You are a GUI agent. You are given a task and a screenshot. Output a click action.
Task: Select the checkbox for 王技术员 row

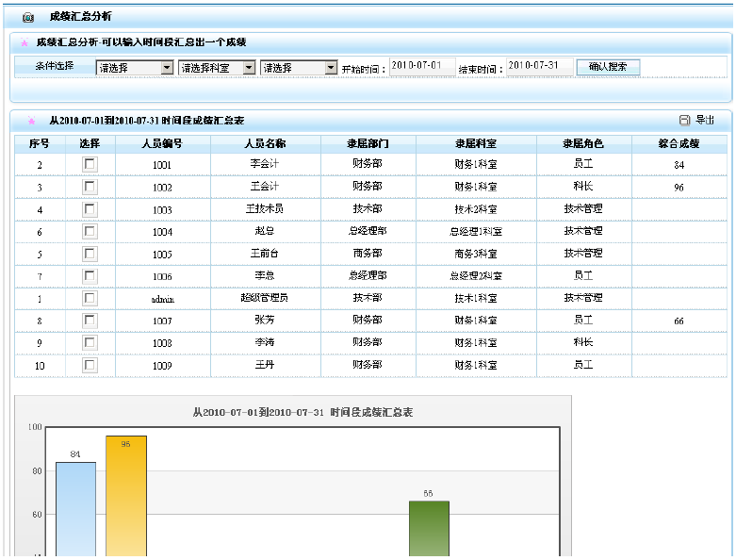pyautogui.click(x=90, y=209)
